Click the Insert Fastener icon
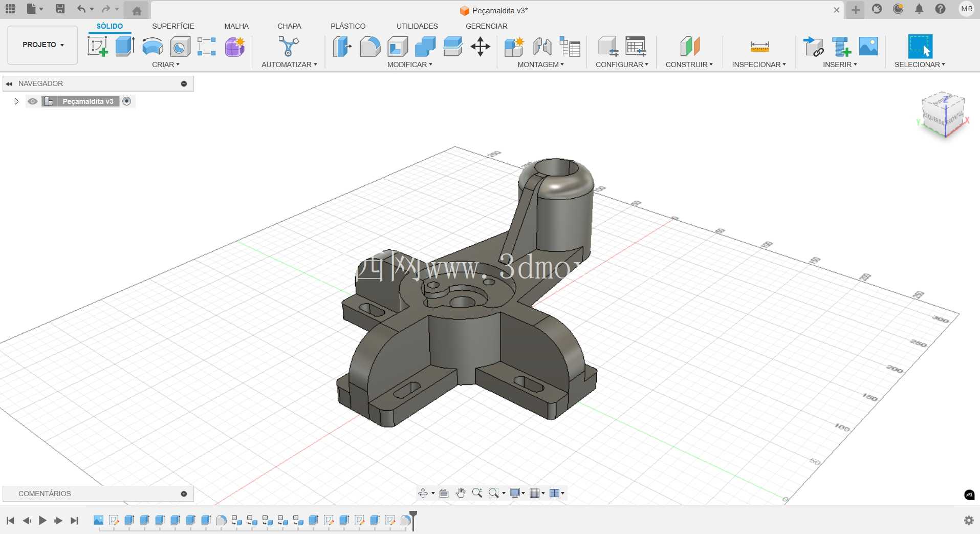This screenshot has height=534, width=980. 841,47
